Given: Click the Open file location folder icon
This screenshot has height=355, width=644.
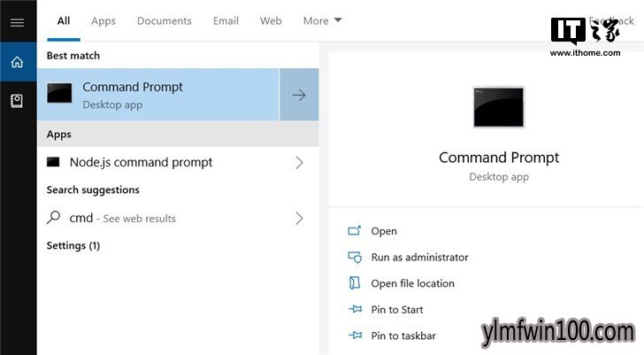Looking at the screenshot, I should [355, 283].
